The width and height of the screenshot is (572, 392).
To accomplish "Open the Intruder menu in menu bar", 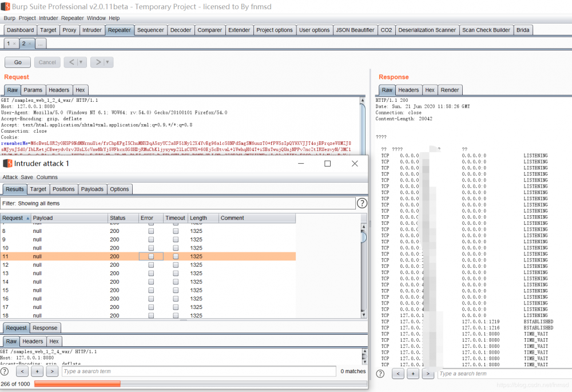I will click(49, 18).
